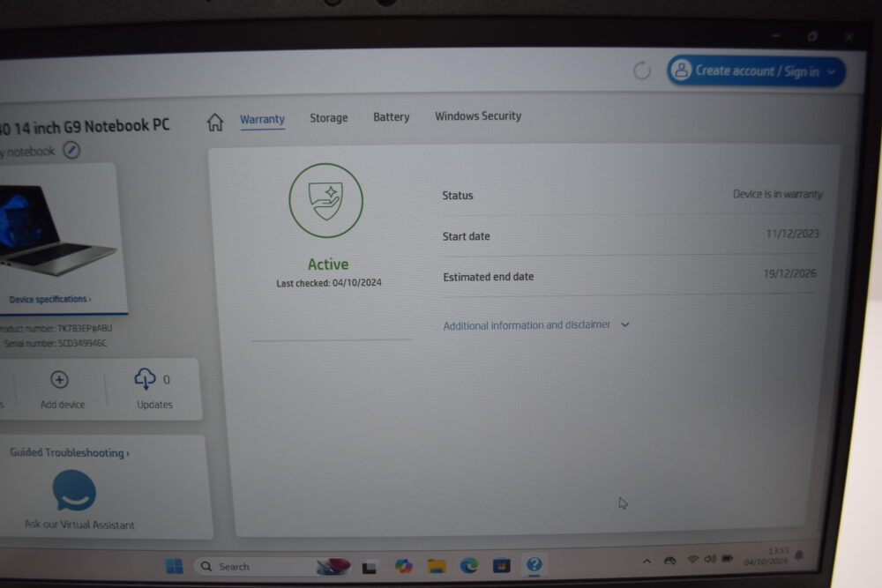Maximize or restore the HP Support Assistant window

pos(812,36)
